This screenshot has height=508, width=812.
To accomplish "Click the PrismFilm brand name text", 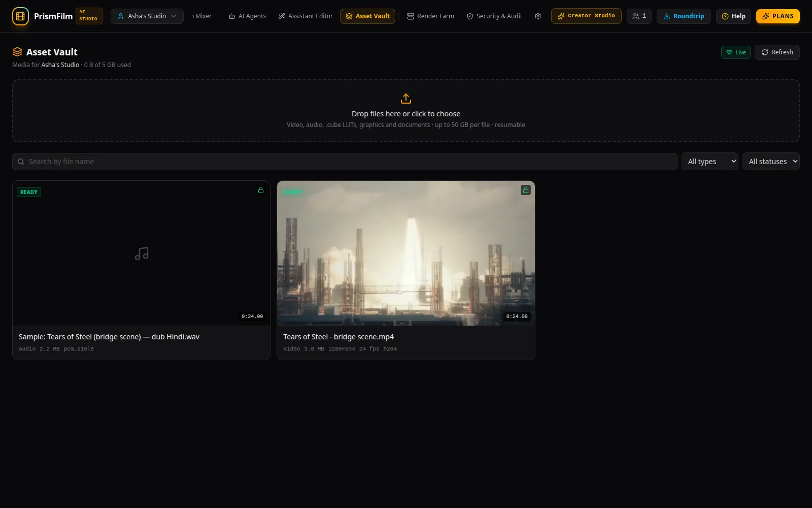I will [53, 16].
